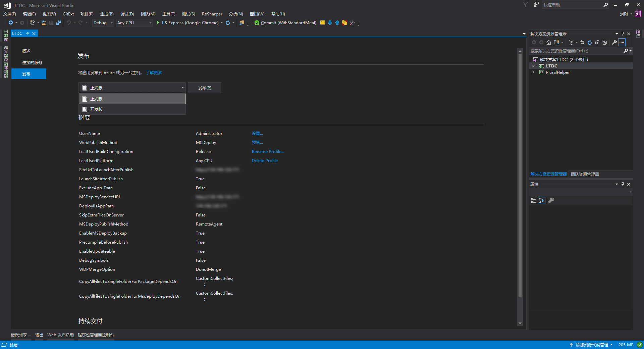The image size is (644, 349).
Task: Toggle Categorized view in Properties panel
Action: [534, 200]
